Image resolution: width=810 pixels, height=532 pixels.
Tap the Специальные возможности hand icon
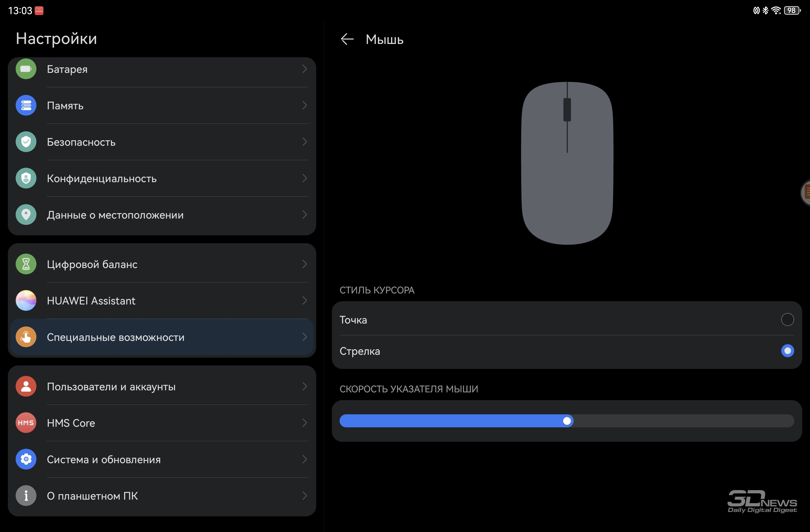tap(26, 337)
